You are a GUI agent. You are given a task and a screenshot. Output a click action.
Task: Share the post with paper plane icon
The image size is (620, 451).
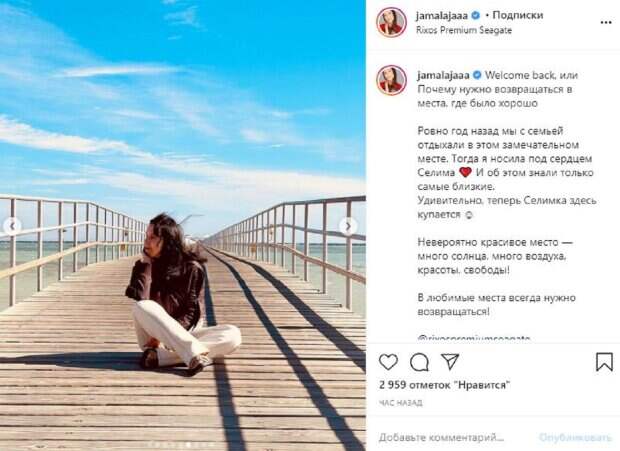point(450,362)
